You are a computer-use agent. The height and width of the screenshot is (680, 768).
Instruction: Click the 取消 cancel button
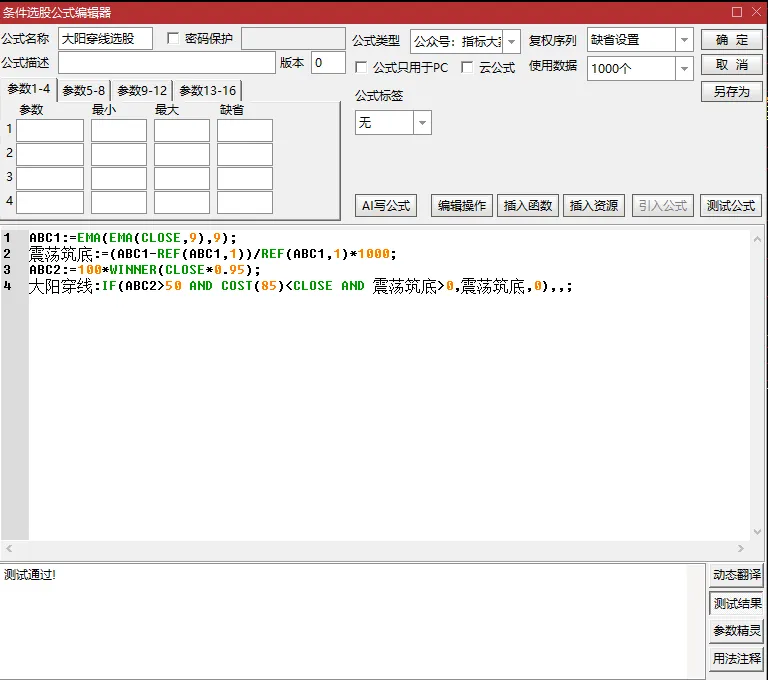point(731,65)
